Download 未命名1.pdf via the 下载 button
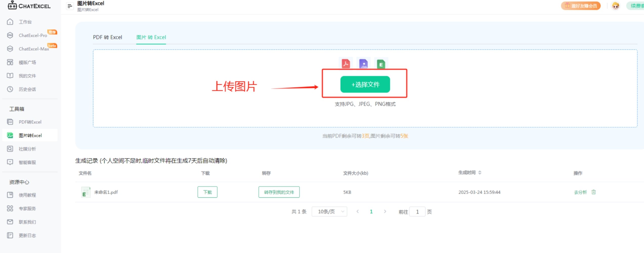The height and width of the screenshot is (253, 644). [x=207, y=192]
